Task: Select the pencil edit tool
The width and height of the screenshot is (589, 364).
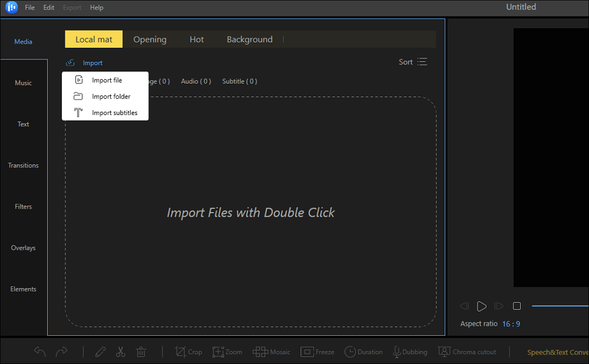Action: [100, 352]
